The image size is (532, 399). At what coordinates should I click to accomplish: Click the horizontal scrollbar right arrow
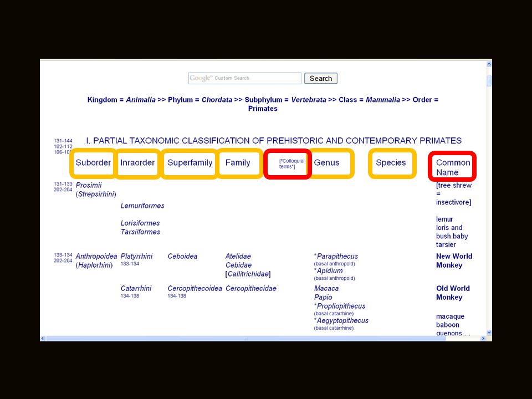[483, 338]
